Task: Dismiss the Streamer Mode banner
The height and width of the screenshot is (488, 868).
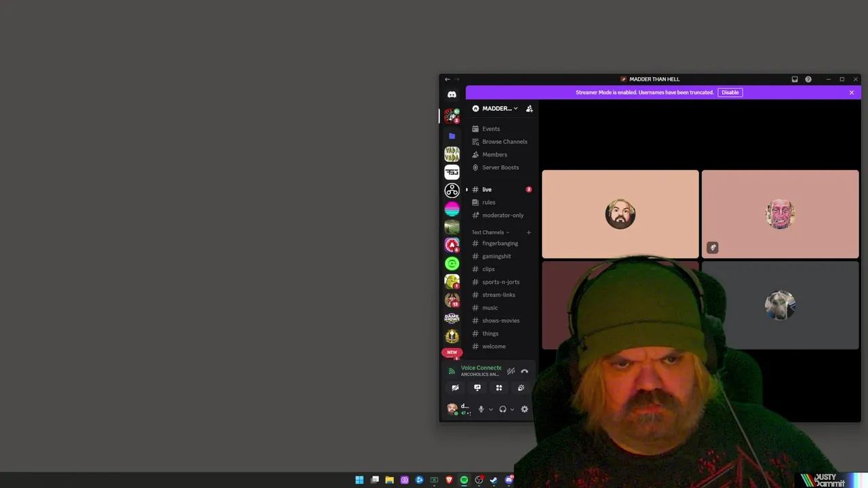Action: (852, 92)
